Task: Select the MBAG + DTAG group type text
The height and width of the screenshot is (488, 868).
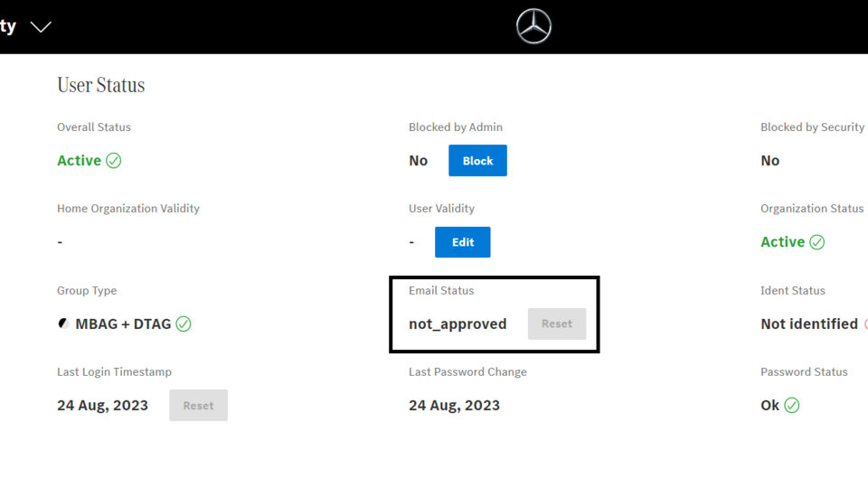Action: pos(123,324)
